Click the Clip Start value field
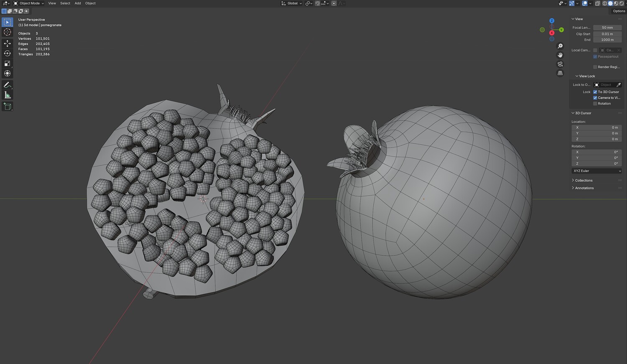 pyautogui.click(x=607, y=34)
